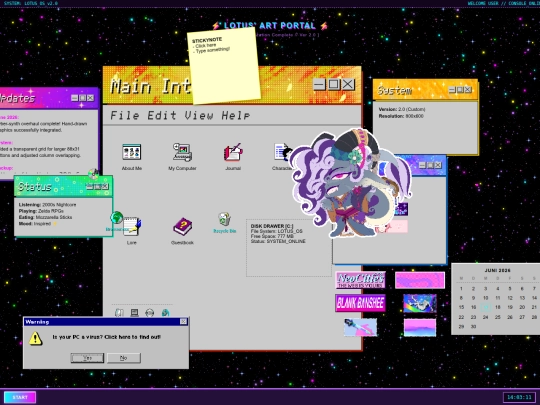
Task: Click the Status window title
Action: [x=34, y=186]
